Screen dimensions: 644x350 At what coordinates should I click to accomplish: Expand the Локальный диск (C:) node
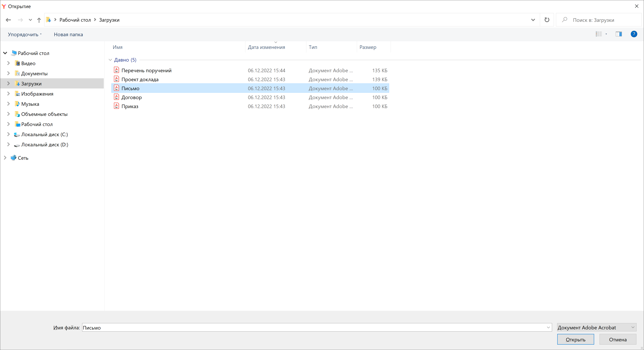point(8,134)
